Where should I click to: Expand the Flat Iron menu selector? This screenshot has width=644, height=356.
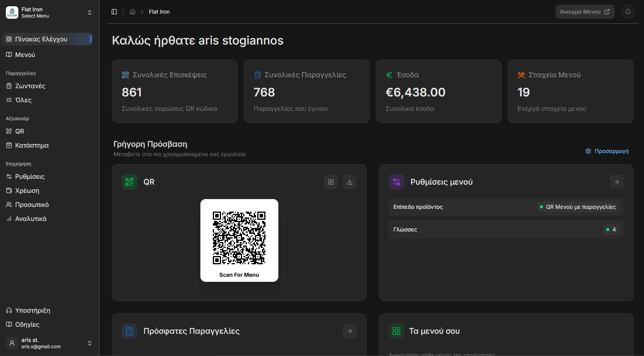(x=49, y=12)
